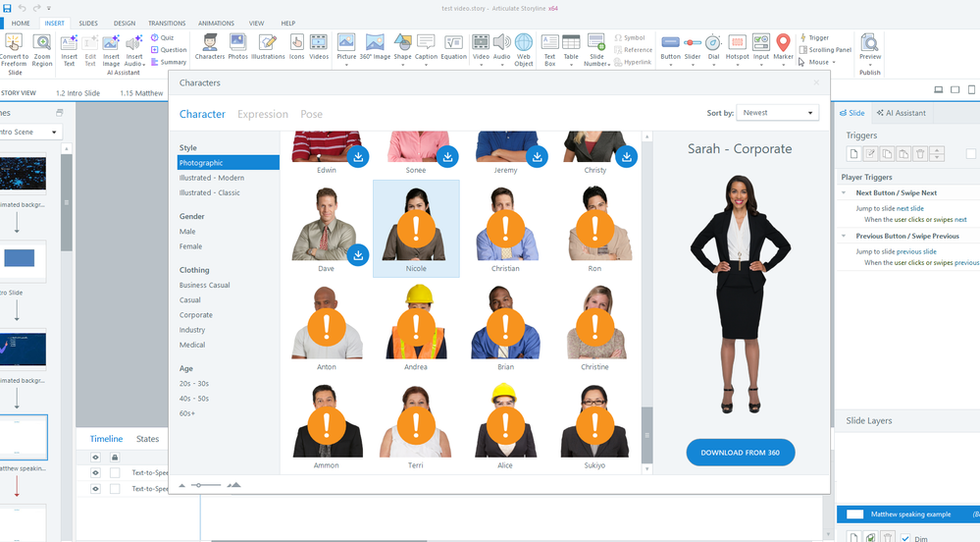This screenshot has width=980, height=542.
Task: Open the Intro Scene dropdown
Action: [x=29, y=132]
